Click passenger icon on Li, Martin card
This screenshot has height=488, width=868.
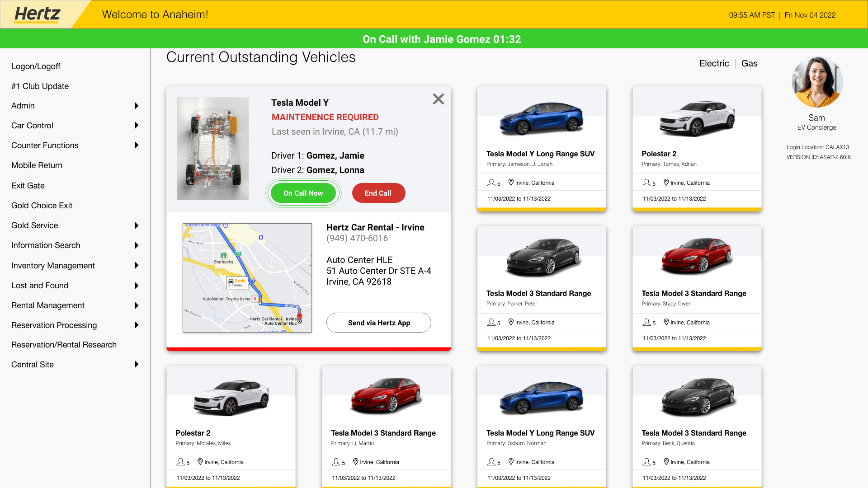336,462
